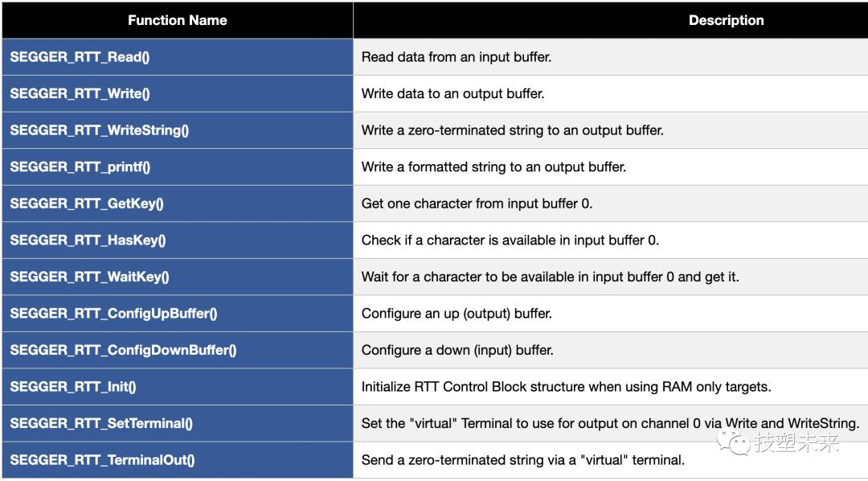This screenshot has height=481, width=868.
Task: Select the SEGGER_RTT_Read() function cell
Action: pos(178,57)
